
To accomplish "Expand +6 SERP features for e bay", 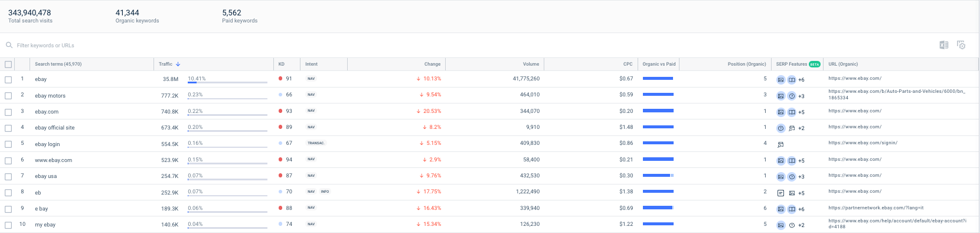I will pos(801,209).
